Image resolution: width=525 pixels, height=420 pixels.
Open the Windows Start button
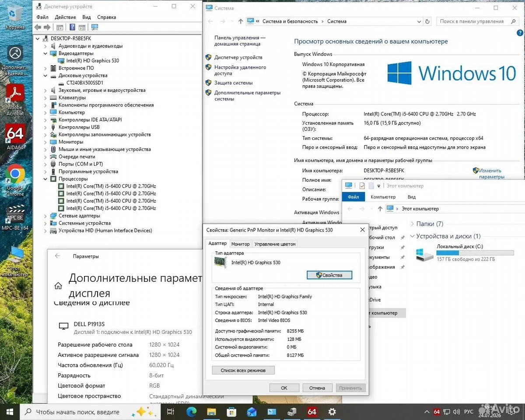[10, 412]
